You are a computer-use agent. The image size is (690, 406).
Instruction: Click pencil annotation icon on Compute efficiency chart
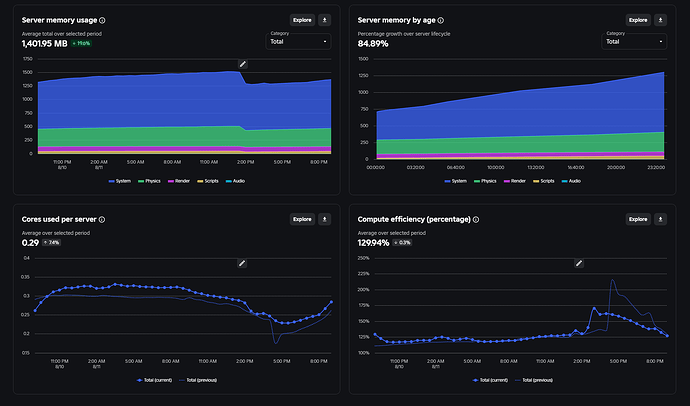579,263
